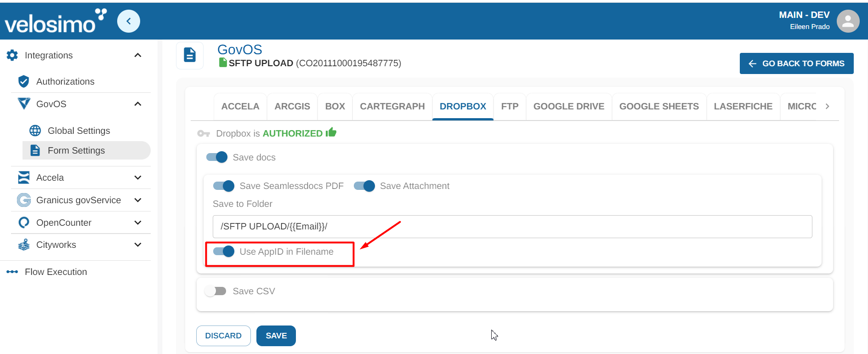The height and width of the screenshot is (354, 868).
Task: Click the OpenCounter logo icon
Action: click(x=24, y=223)
